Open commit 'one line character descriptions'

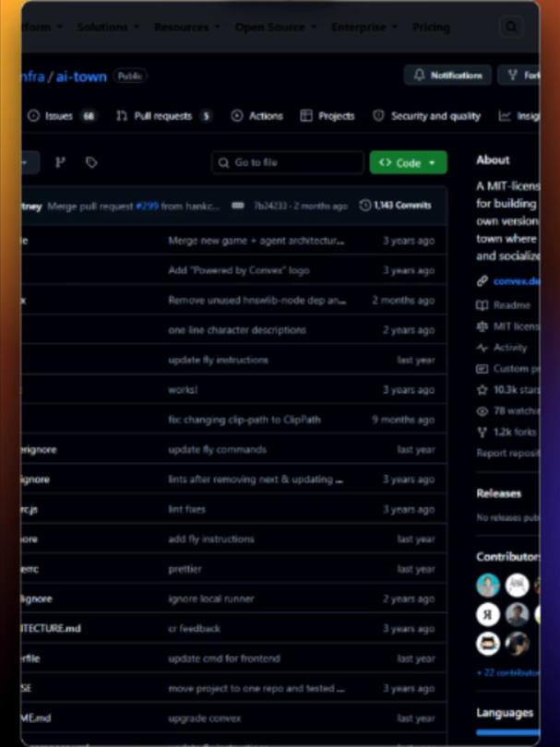point(237,329)
